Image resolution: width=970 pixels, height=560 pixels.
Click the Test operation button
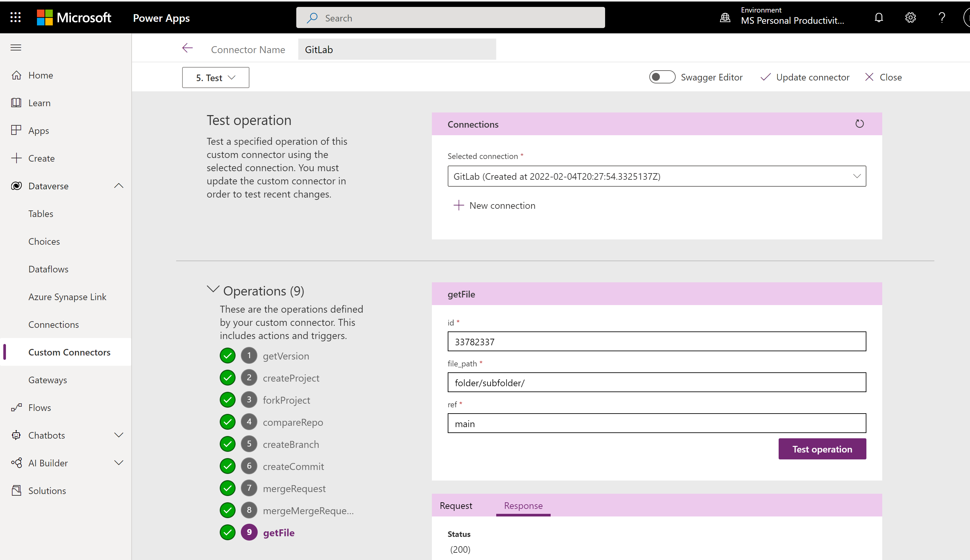(822, 449)
